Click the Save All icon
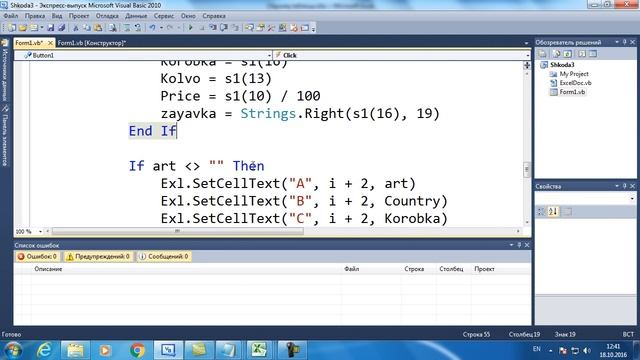This screenshot has height=360, width=640. click(62, 28)
